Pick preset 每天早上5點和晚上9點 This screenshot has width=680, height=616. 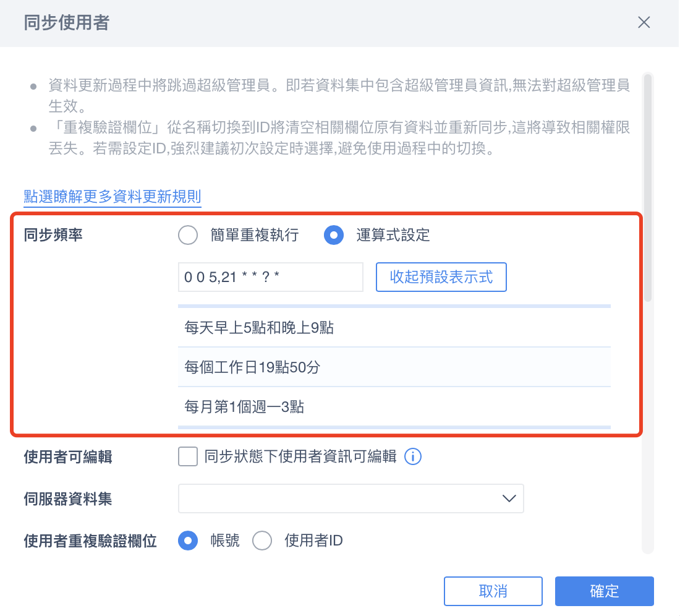[394, 328]
